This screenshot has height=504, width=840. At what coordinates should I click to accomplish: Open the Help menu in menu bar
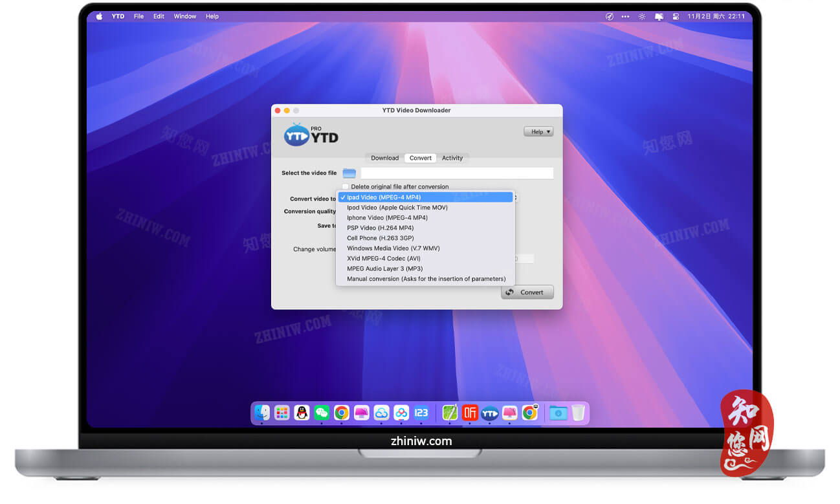click(x=212, y=16)
